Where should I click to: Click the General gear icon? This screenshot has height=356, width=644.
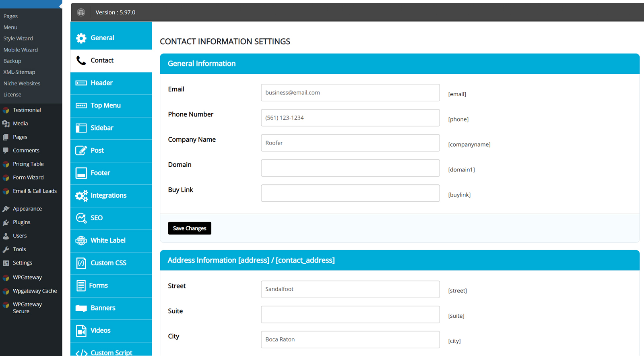(81, 38)
